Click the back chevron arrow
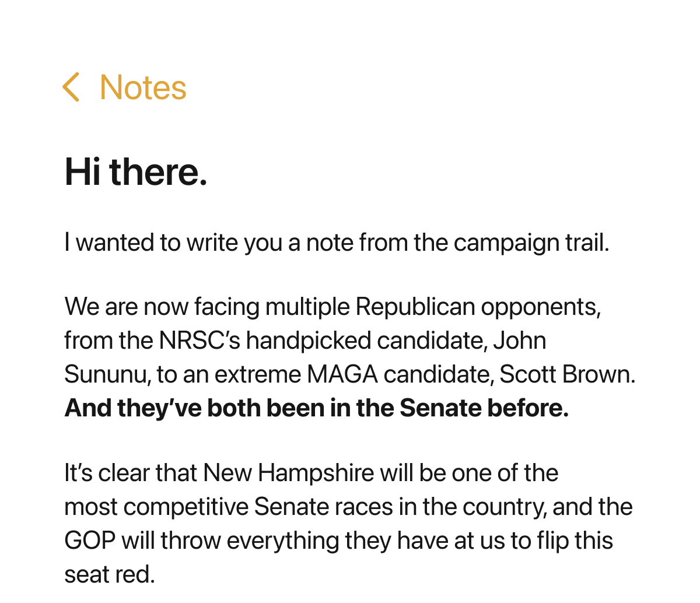 pyautogui.click(x=71, y=87)
